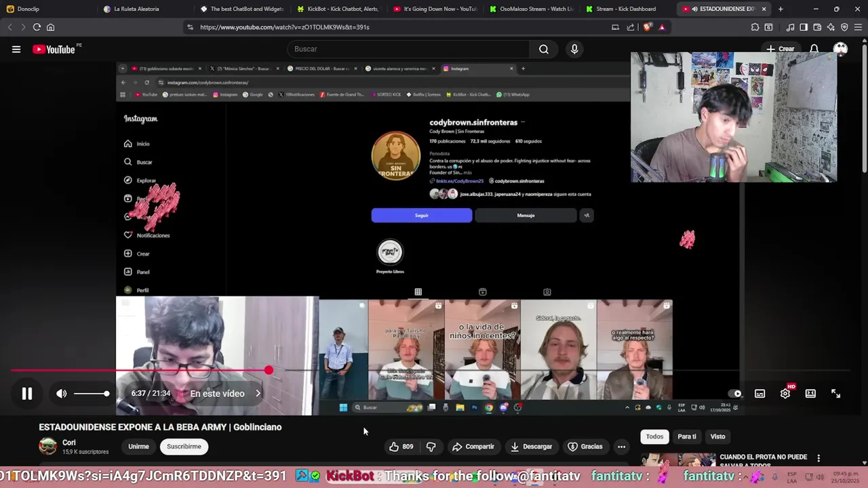Screen dimensions: 868x488
Task: Click the browser address bar URL
Action: coord(285,27)
